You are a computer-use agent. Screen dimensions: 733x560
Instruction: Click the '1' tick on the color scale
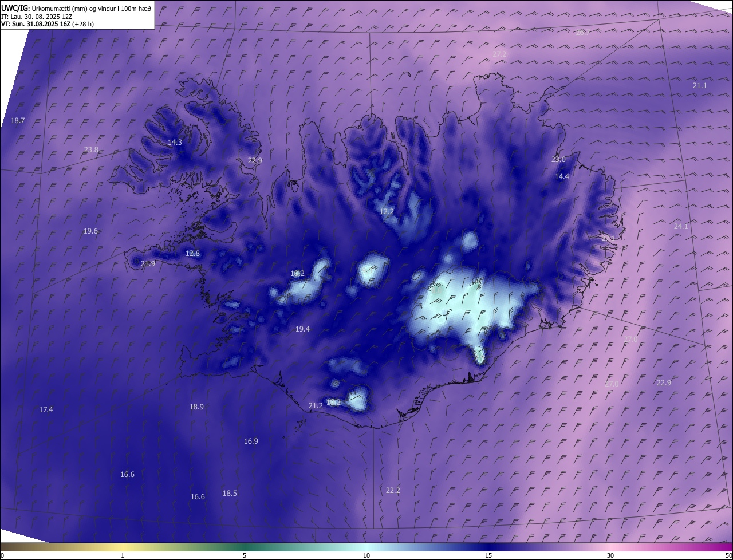pyautogui.click(x=123, y=556)
